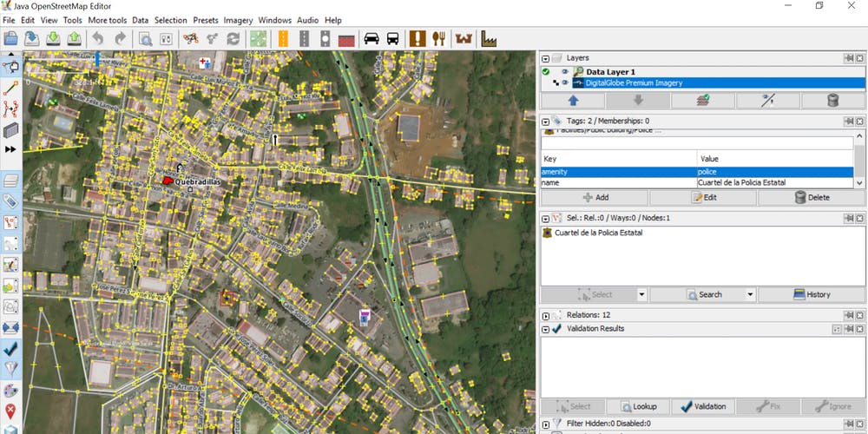Collapse the Validation Results panel
The height and width of the screenshot is (434, 868).
(x=546, y=329)
